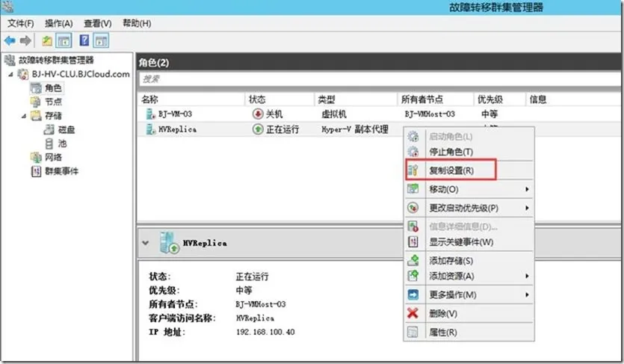Viewport: 624px width, 364px height.
Task: Click the Back arrow toolbar icon
Action: [10, 40]
